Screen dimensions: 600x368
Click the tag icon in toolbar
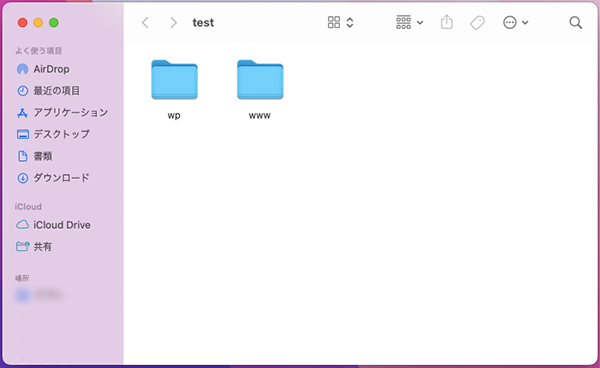click(x=477, y=23)
